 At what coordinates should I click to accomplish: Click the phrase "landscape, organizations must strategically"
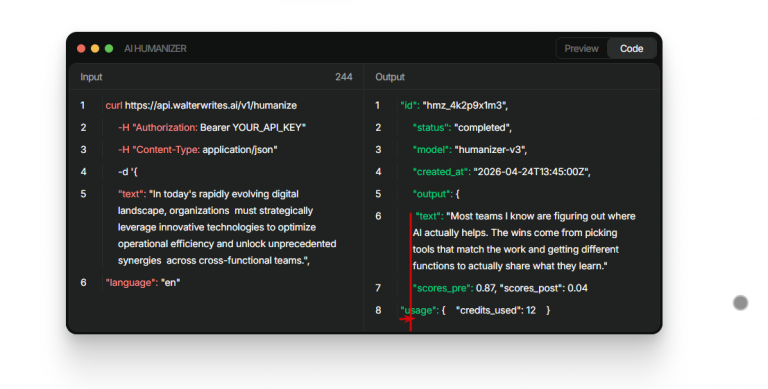click(x=216, y=211)
